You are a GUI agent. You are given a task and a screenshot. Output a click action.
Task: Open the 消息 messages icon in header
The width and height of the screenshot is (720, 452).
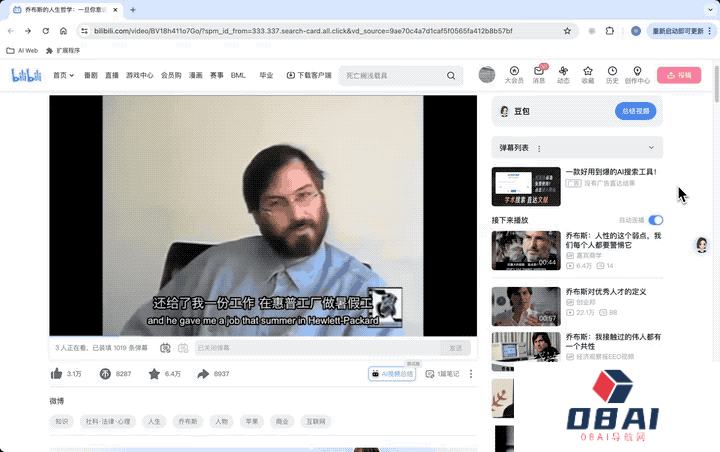(539, 73)
